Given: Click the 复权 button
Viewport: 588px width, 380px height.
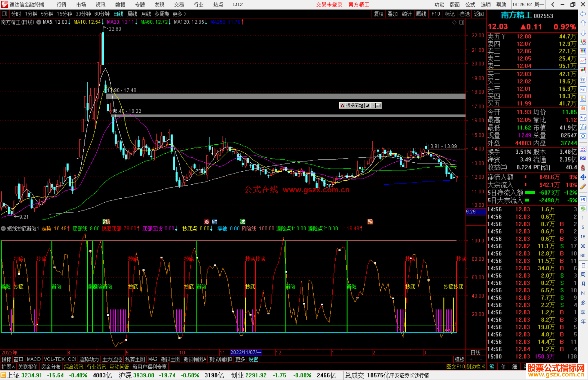Looking at the screenshot, I should tap(378, 14).
